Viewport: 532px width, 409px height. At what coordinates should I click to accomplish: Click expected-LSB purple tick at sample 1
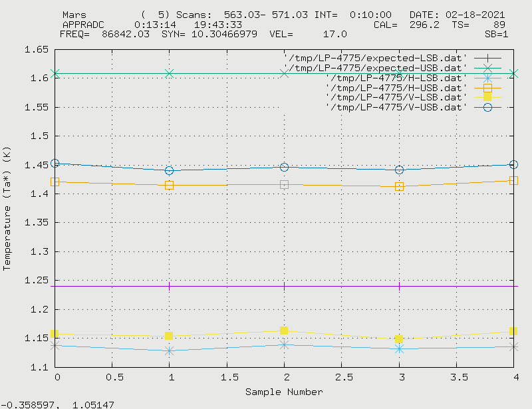tap(170, 287)
